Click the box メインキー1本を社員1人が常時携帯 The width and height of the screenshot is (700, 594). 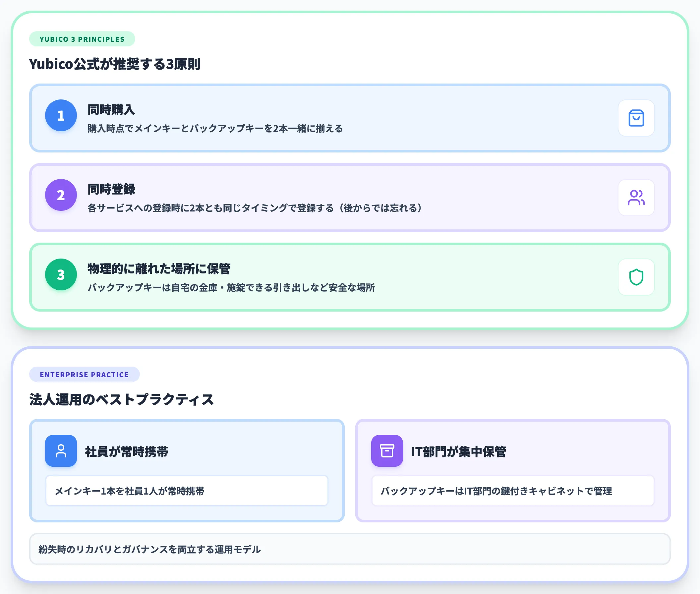pos(187,491)
